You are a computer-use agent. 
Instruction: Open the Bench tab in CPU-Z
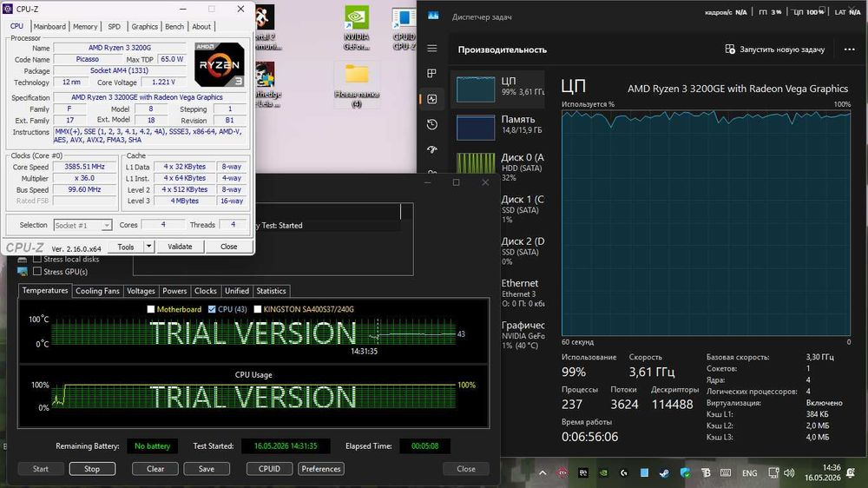tap(174, 27)
